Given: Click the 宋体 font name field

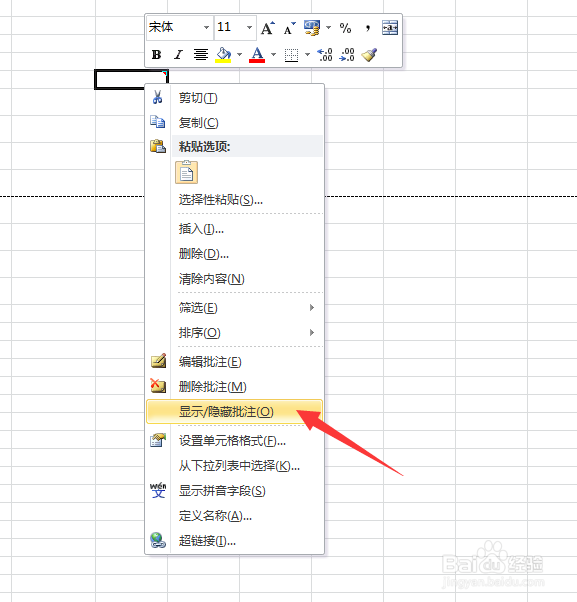Looking at the screenshot, I should (x=180, y=28).
